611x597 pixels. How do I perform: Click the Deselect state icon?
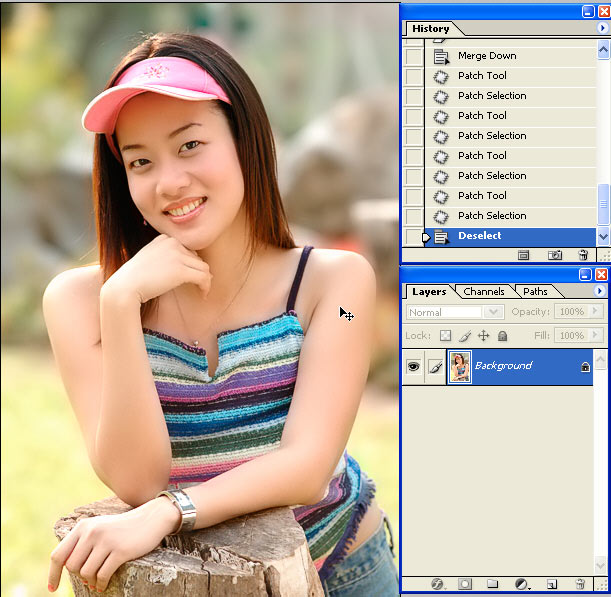[441, 237]
